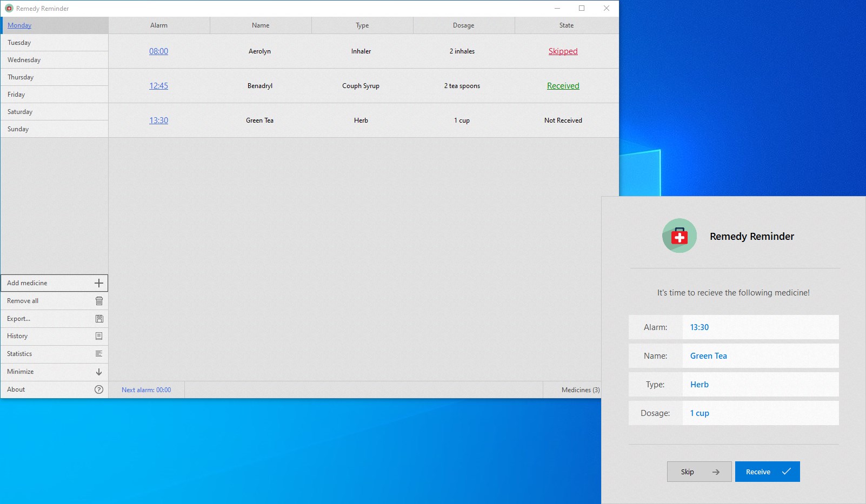The width and height of the screenshot is (866, 504).
Task: Open the 08:00 Aerolyn alarm link
Action: tap(158, 51)
